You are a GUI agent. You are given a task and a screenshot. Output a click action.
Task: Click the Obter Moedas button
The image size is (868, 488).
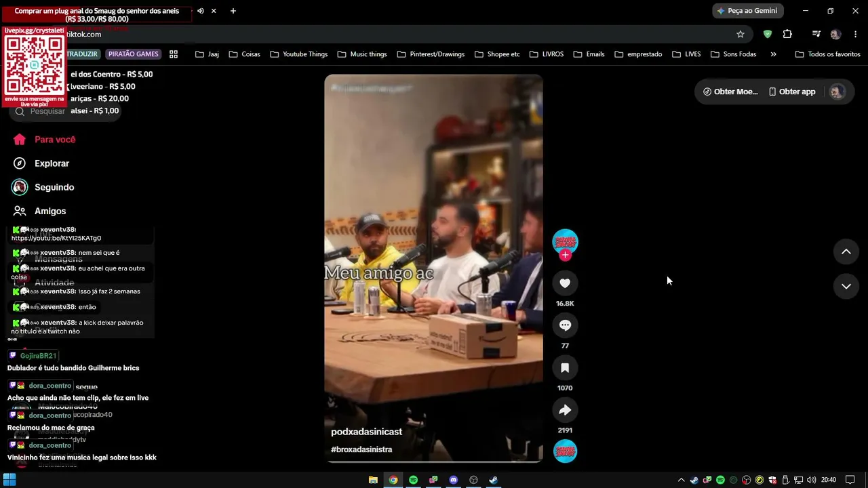click(730, 91)
